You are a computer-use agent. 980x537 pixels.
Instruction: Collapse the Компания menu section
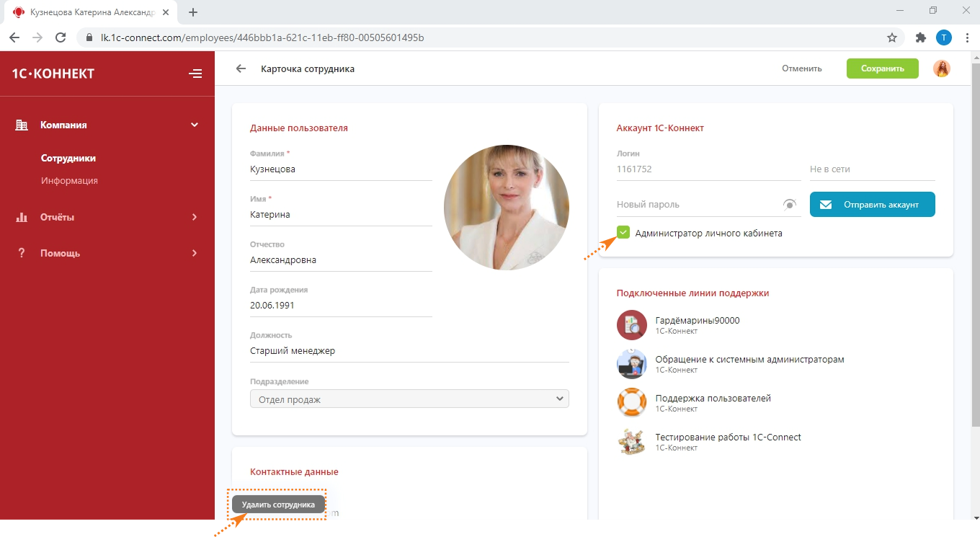107,125
